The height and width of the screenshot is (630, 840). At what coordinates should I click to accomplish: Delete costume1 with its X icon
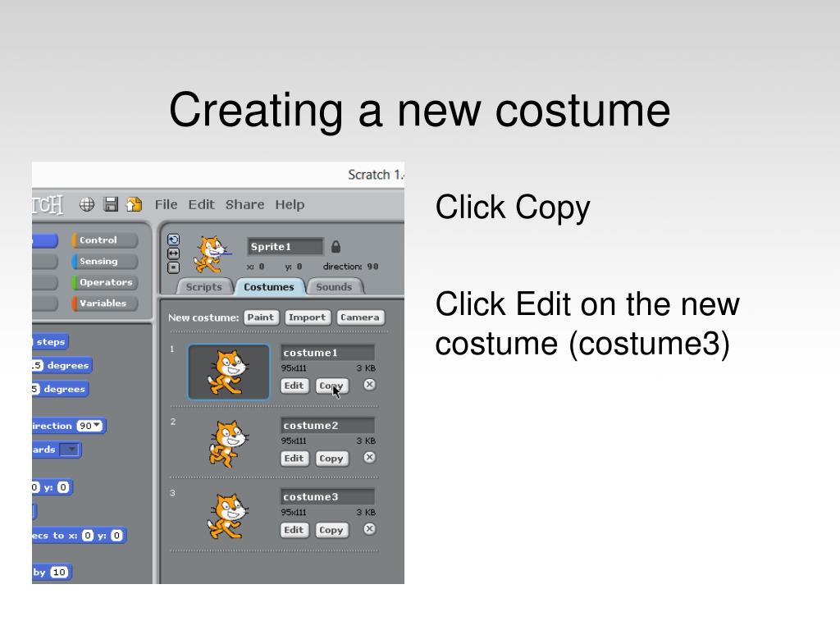[x=369, y=385]
